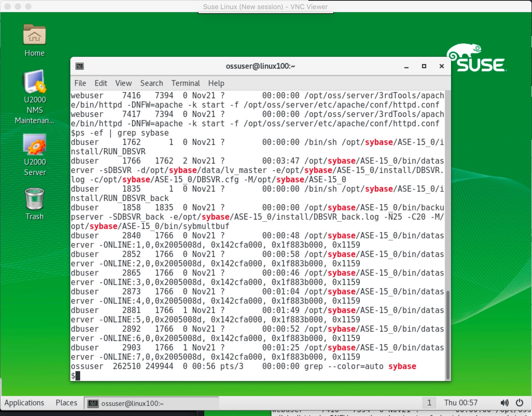Open the Terminal menu
The image size is (532, 416).
[x=185, y=83]
